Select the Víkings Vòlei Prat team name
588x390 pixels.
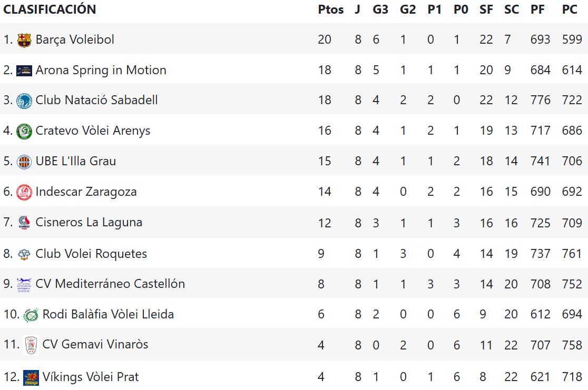pos(91,377)
